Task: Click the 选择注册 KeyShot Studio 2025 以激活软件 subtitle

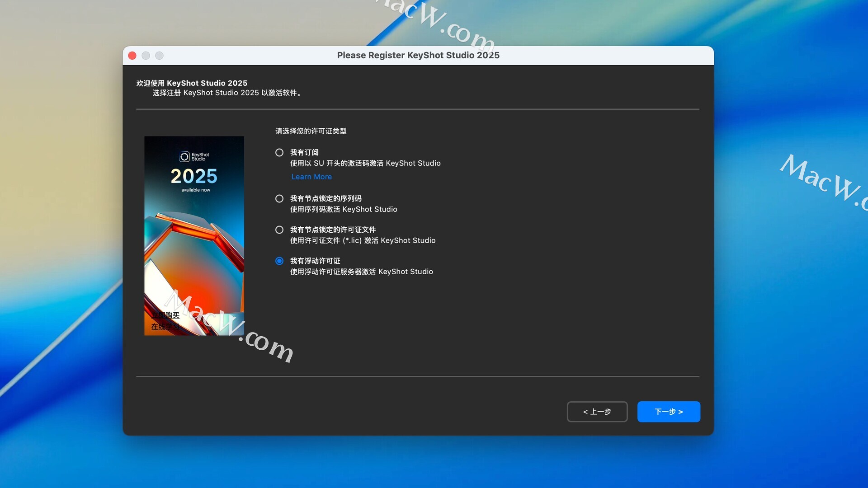Action: (227, 93)
